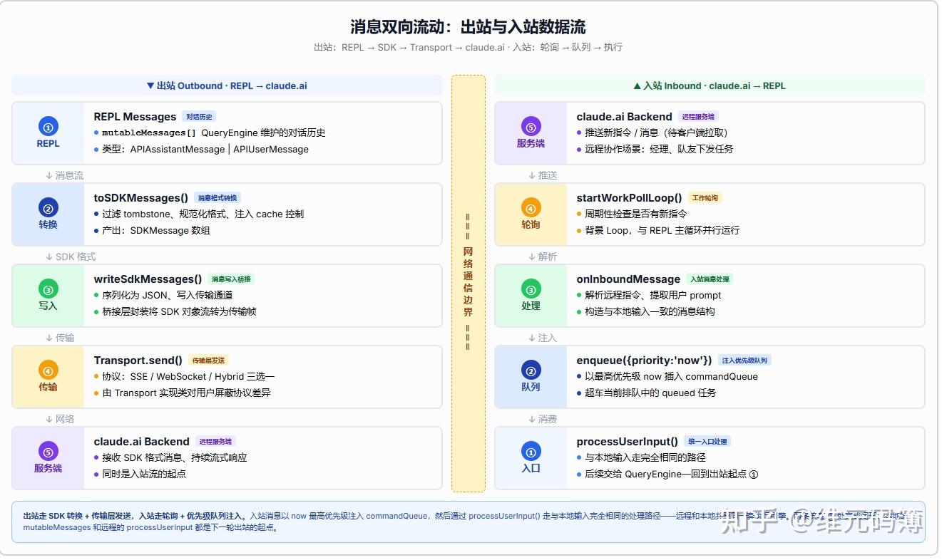Select the writeSdkMessages() heading
Viewport: 947px width, 560px height.
click(x=148, y=279)
